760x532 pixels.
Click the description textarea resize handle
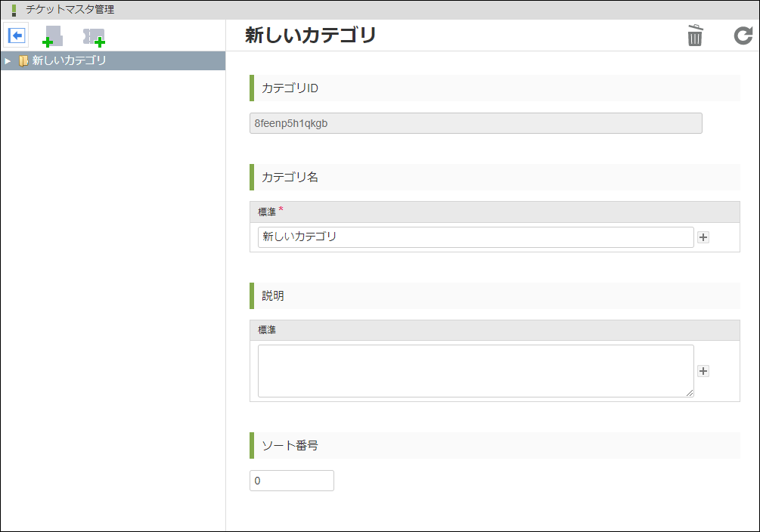point(690,393)
